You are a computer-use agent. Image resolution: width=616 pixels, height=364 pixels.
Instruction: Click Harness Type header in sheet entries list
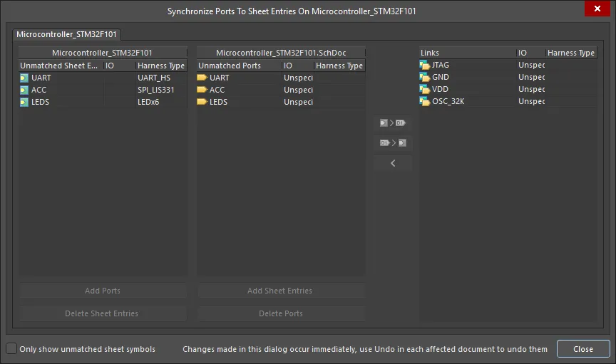tap(161, 66)
